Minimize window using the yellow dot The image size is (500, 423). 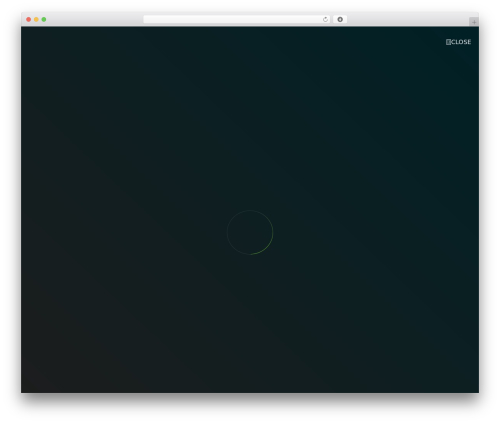coord(36,19)
